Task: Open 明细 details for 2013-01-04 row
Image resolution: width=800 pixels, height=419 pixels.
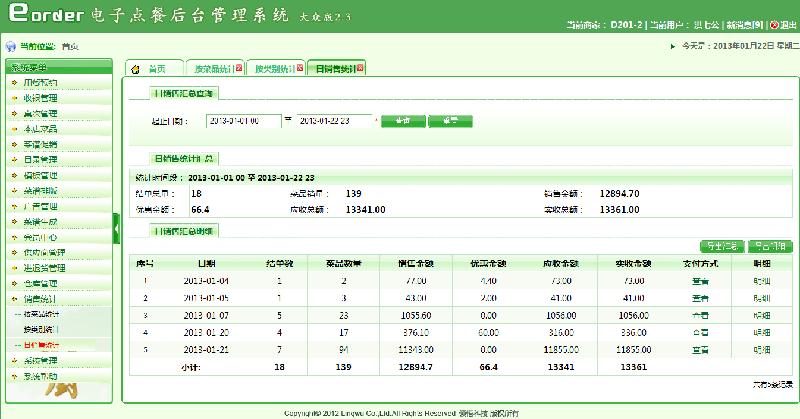Action: pyautogui.click(x=762, y=281)
